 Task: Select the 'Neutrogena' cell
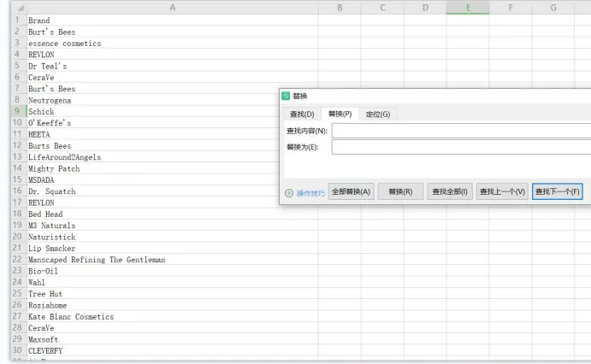pos(152,100)
